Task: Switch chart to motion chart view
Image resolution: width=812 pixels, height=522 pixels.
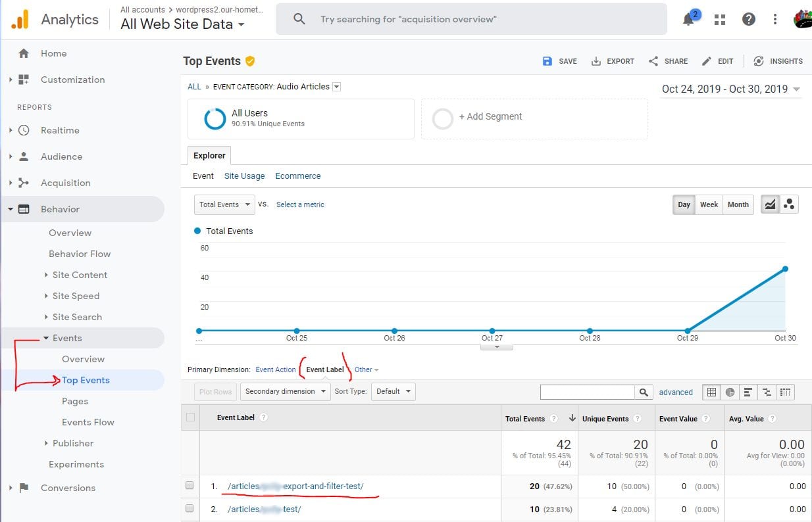Action: 789,204
